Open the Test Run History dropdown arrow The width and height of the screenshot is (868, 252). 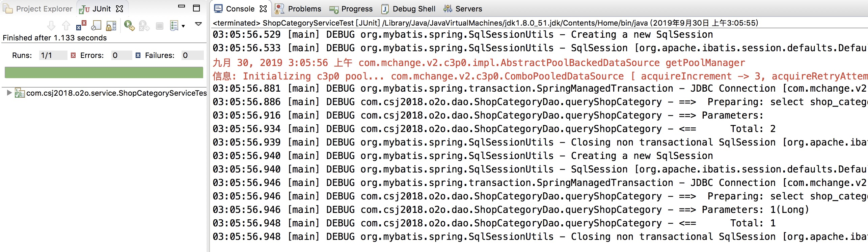(183, 26)
